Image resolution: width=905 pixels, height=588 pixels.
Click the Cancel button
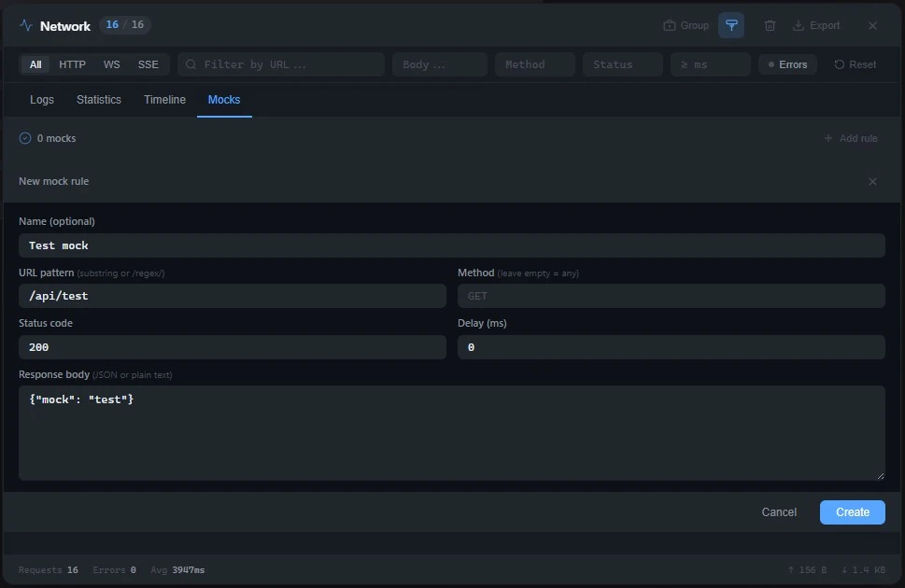tap(779, 512)
